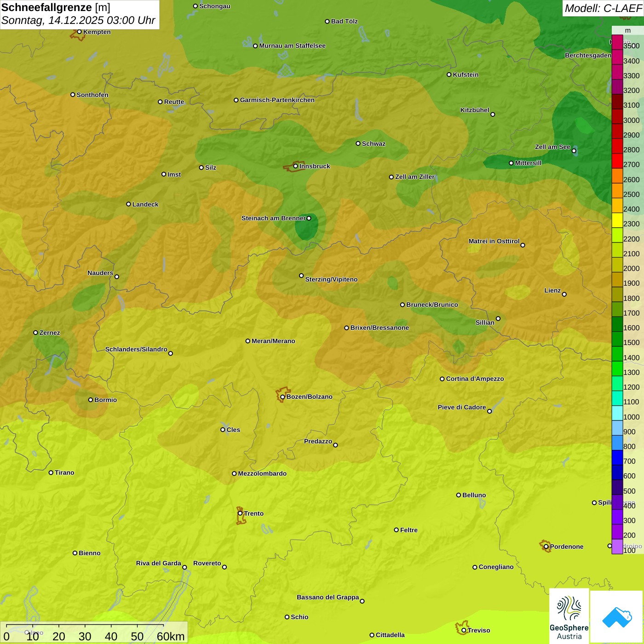This screenshot has width=644, height=644.
Task: Click the Zernez location marker
Action: click(x=35, y=333)
